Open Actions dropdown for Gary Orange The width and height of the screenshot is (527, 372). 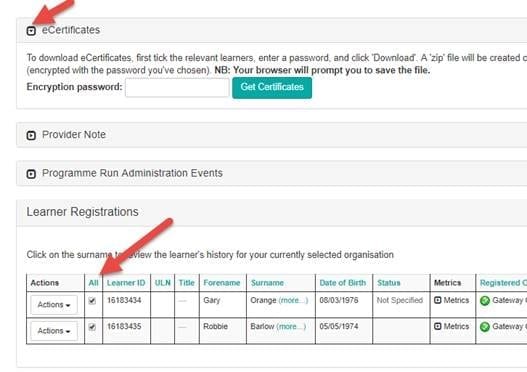54,305
